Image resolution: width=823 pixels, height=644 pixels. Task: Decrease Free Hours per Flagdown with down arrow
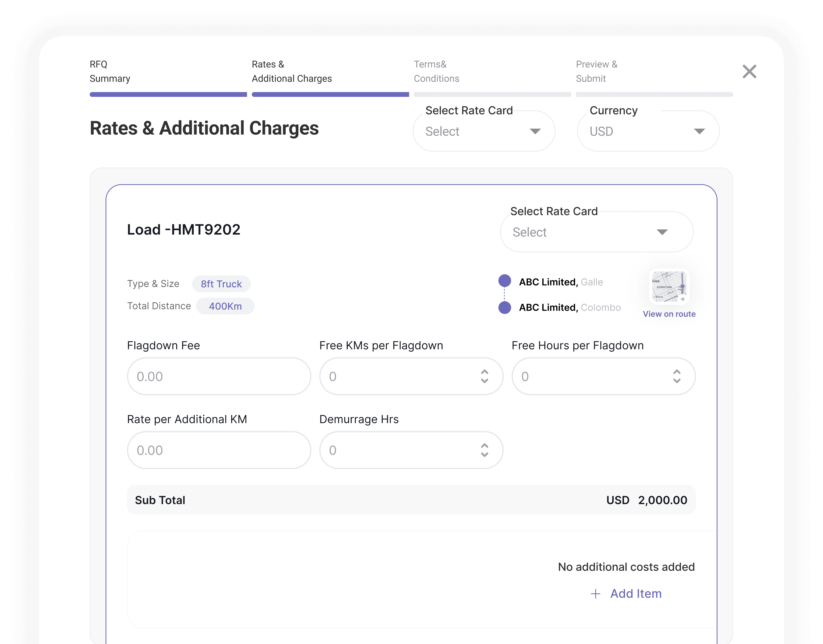(x=677, y=381)
